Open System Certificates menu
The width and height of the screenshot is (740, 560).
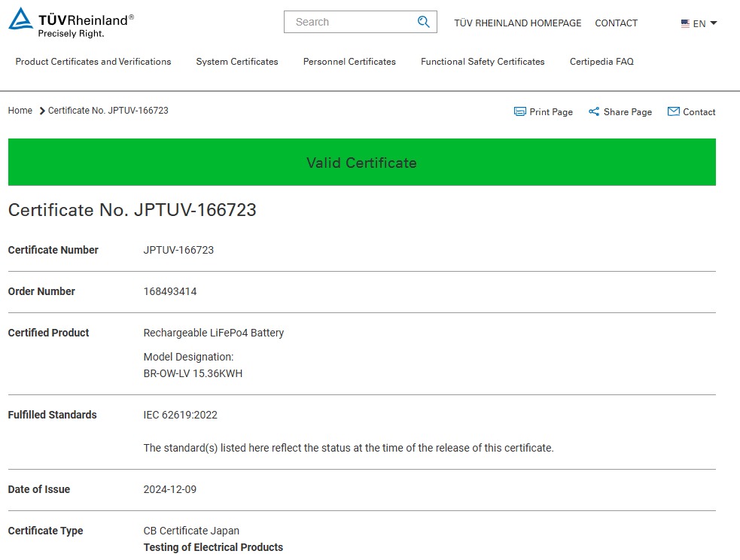point(237,62)
